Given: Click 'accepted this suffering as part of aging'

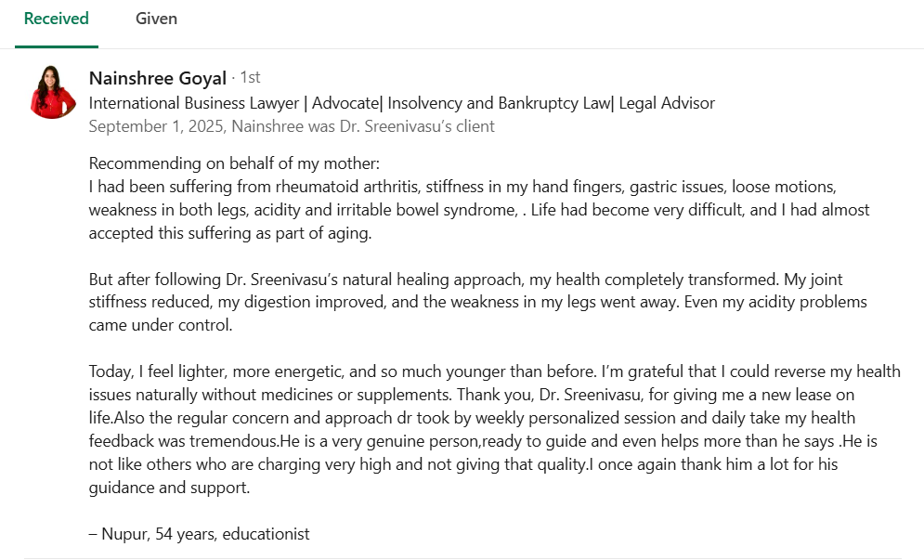Looking at the screenshot, I should coord(230,233).
